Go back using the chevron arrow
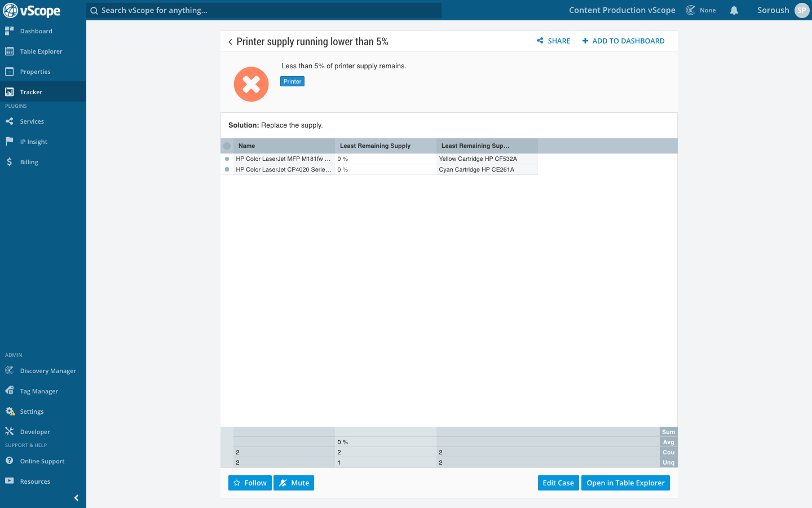 tap(230, 42)
